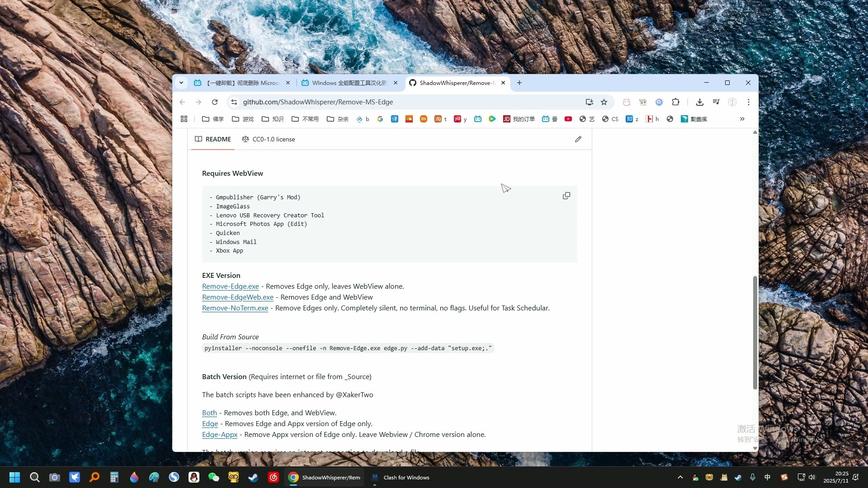Open the clock and date panel
This screenshot has height=488, width=868.
click(x=836, y=477)
